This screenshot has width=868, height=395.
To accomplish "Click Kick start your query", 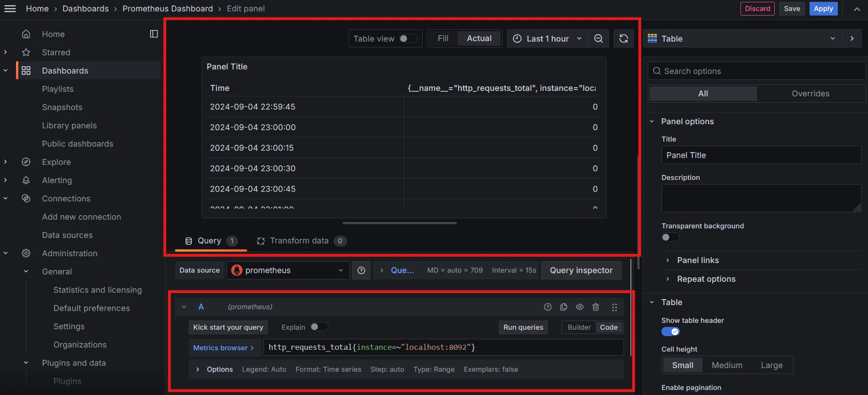I will (x=228, y=327).
